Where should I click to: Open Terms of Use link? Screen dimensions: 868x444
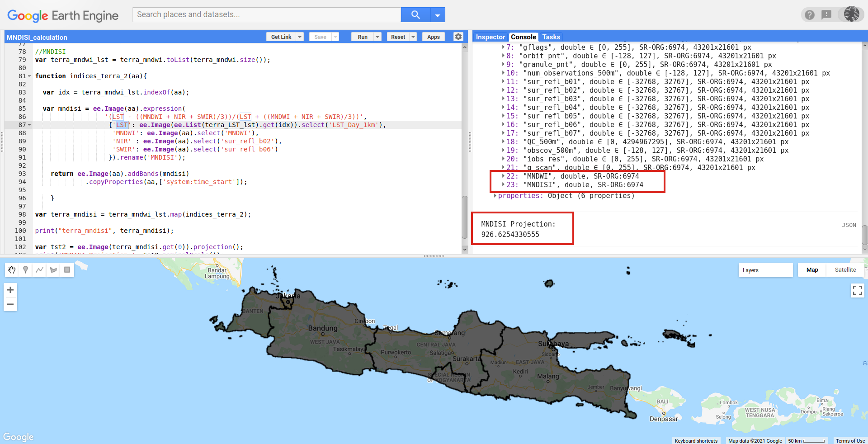[x=850, y=441]
